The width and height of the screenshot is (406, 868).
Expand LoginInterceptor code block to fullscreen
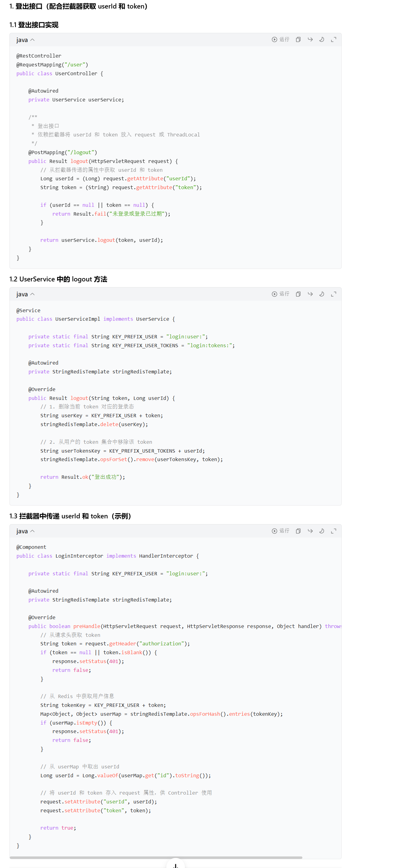point(333,531)
